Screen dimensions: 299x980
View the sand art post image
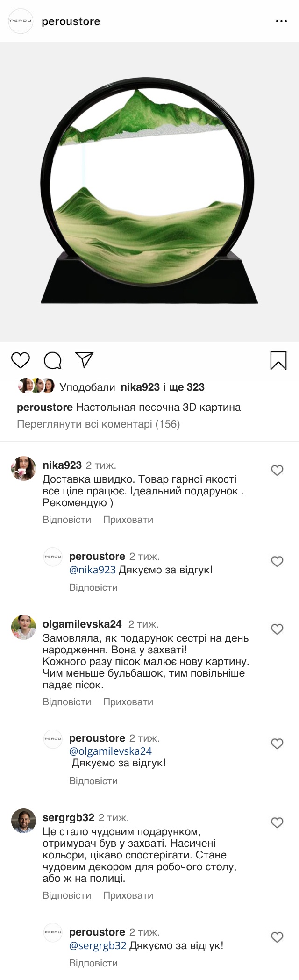(149, 192)
